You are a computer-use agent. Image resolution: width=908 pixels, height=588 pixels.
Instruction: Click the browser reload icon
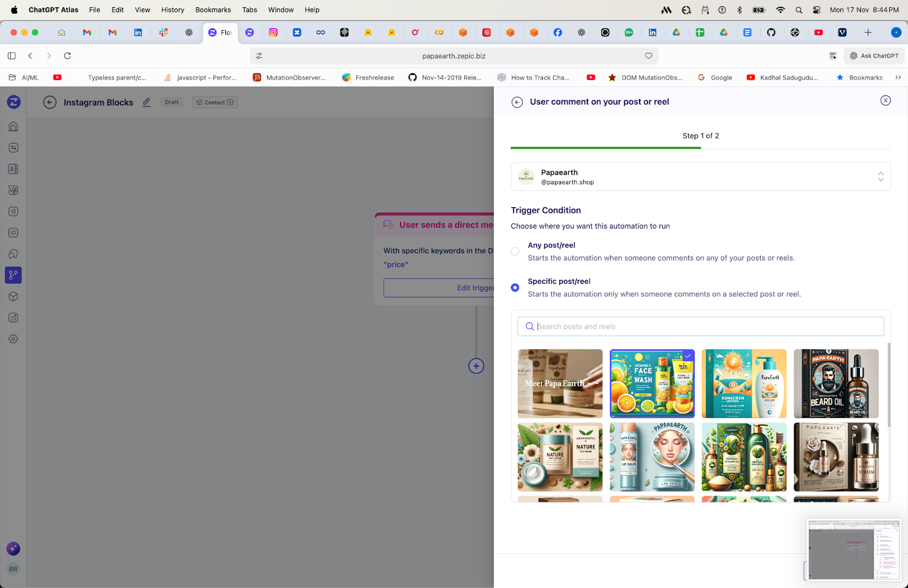[x=68, y=56]
